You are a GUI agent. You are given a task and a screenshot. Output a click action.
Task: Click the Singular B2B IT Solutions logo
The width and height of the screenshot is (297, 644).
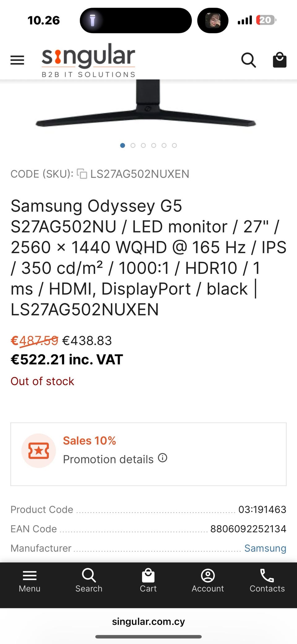(x=88, y=60)
